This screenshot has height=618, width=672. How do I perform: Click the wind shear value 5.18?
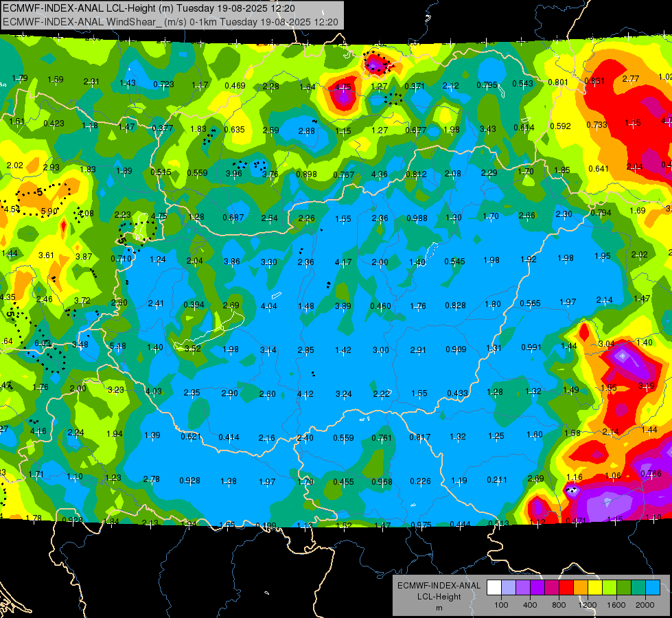click(x=118, y=345)
